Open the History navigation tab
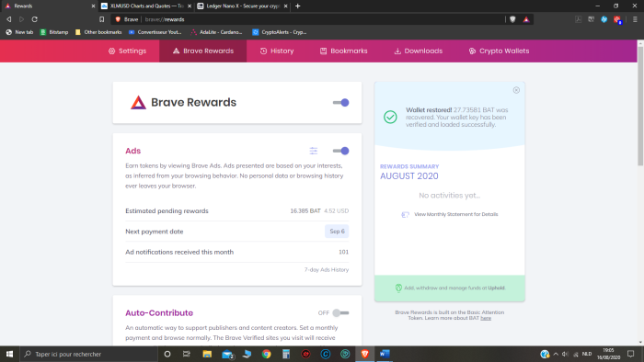The image size is (644, 362). pyautogui.click(x=277, y=51)
